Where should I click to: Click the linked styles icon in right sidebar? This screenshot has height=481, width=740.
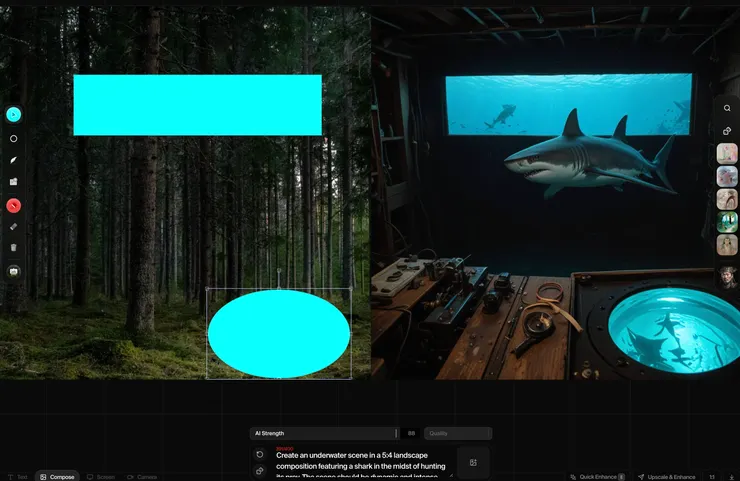[x=727, y=131]
